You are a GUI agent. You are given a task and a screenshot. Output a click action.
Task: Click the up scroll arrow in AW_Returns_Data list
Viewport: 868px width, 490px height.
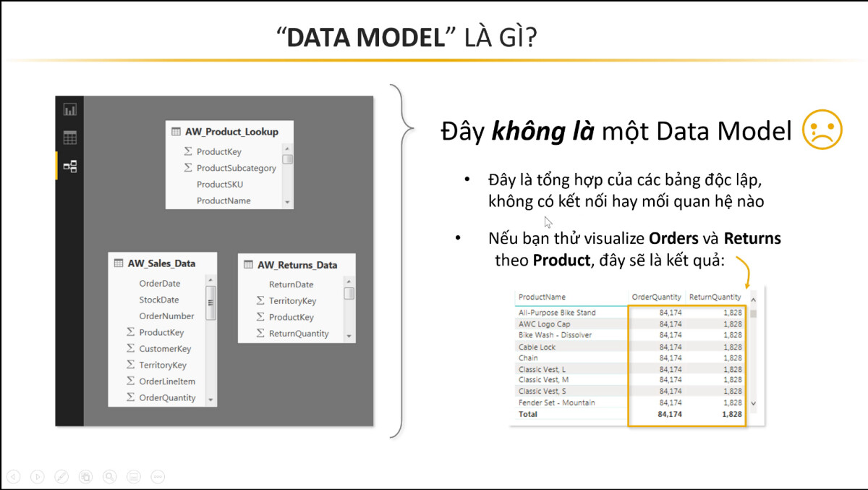coord(348,281)
